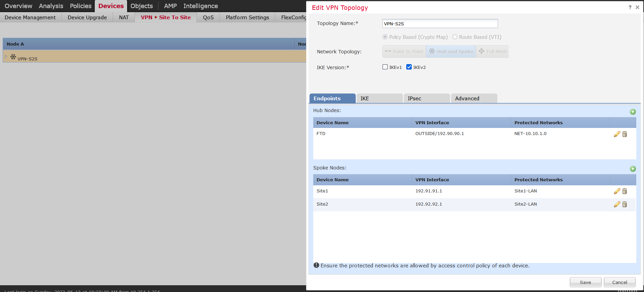
Task: Open the VPN Site To Site tab
Action: coord(166,17)
